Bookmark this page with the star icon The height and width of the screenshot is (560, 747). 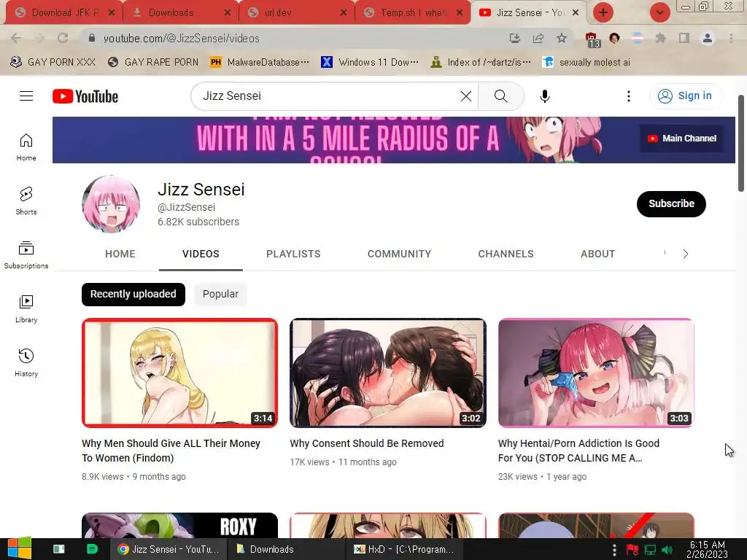point(562,38)
